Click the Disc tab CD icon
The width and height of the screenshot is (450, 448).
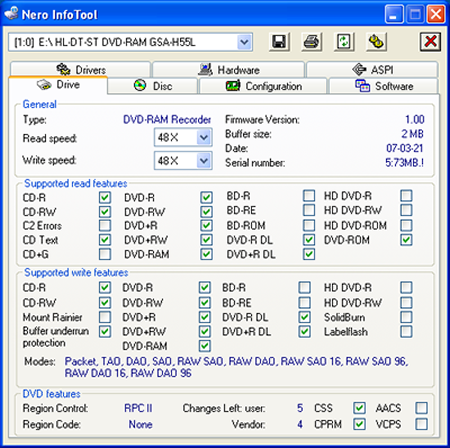click(140, 86)
